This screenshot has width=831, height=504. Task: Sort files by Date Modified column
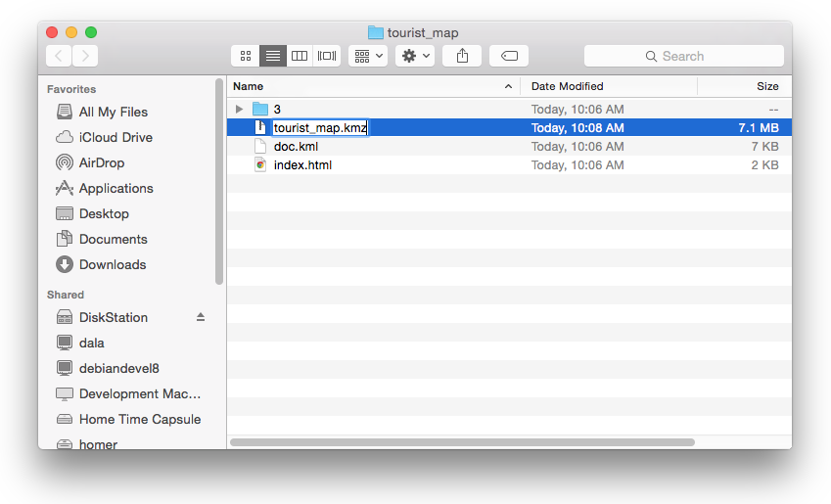(x=568, y=86)
